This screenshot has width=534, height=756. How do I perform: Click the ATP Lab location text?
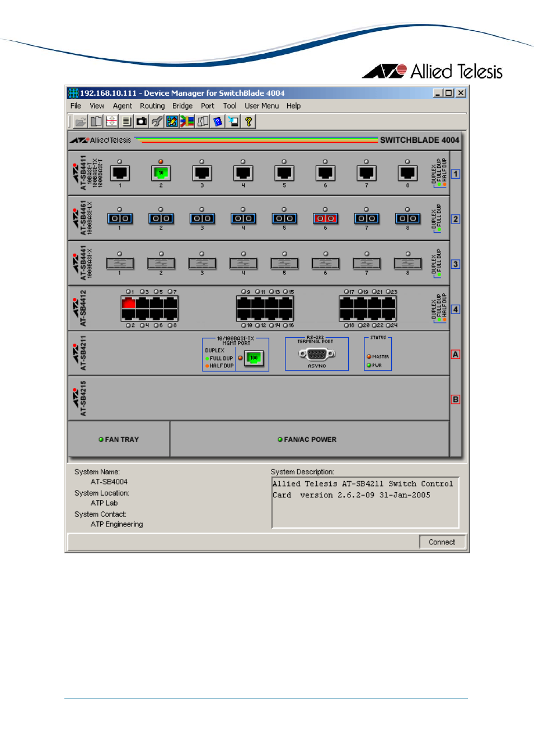(x=104, y=503)
